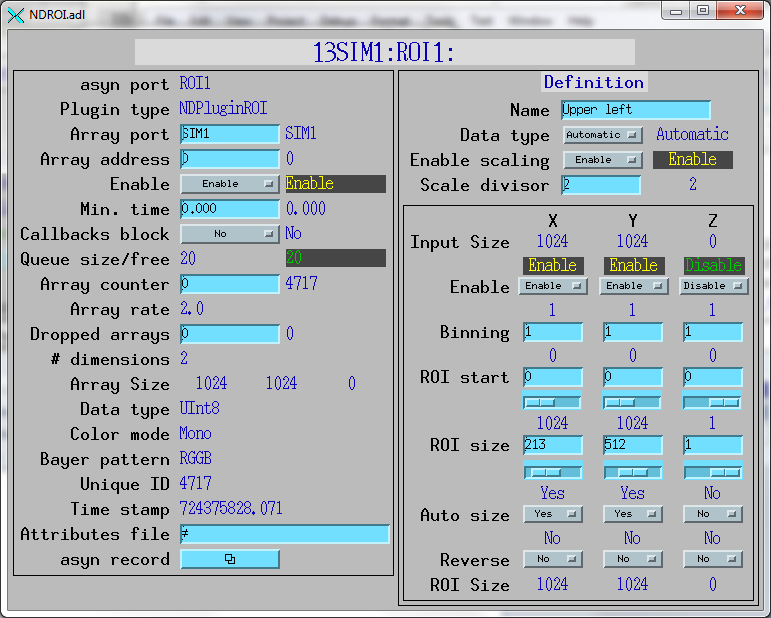Open the Callbacks block dropdown set to No
Screen dimensions: 771x618
pos(230,234)
